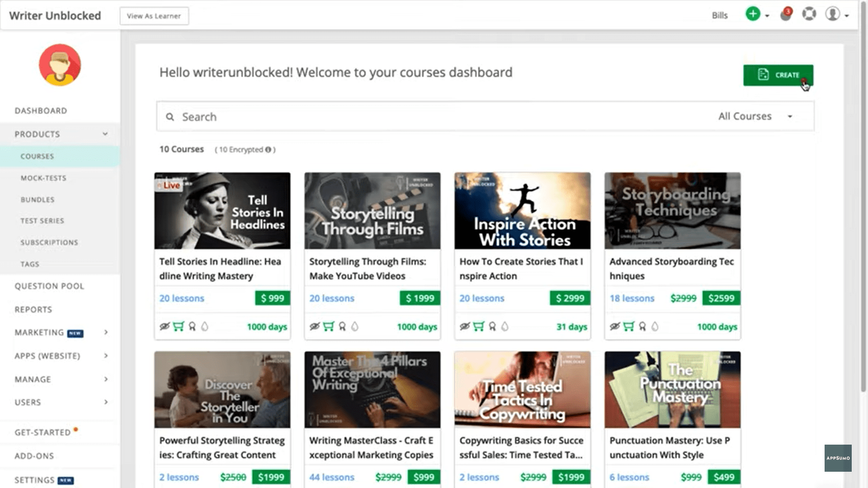This screenshot has height=488, width=868.
Task: Click the CREATE button
Action: 778,75
